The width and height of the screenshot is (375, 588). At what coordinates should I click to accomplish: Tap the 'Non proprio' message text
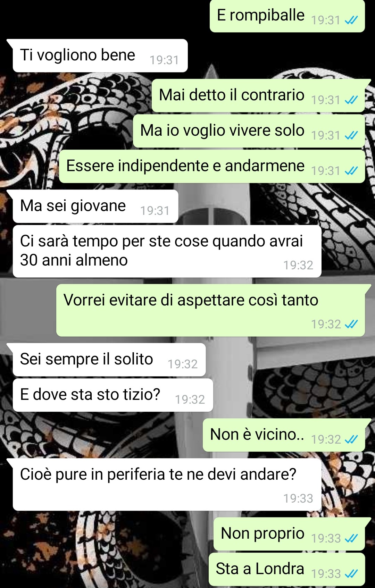(x=262, y=534)
